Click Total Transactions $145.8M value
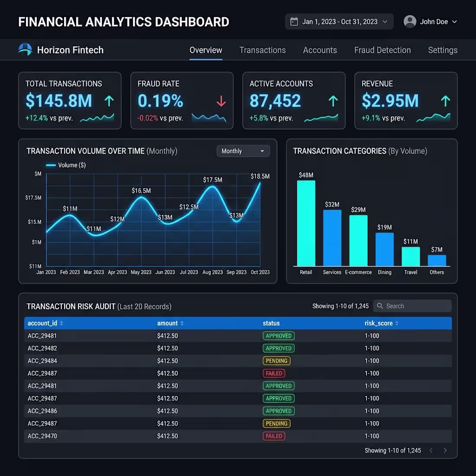 58,101
